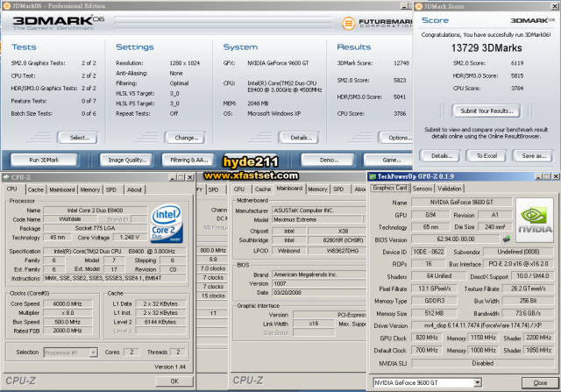Image resolution: width=561 pixels, height=392 pixels.
Task: Click the CPU-Z title bar icon
Action: pos(6,177)
